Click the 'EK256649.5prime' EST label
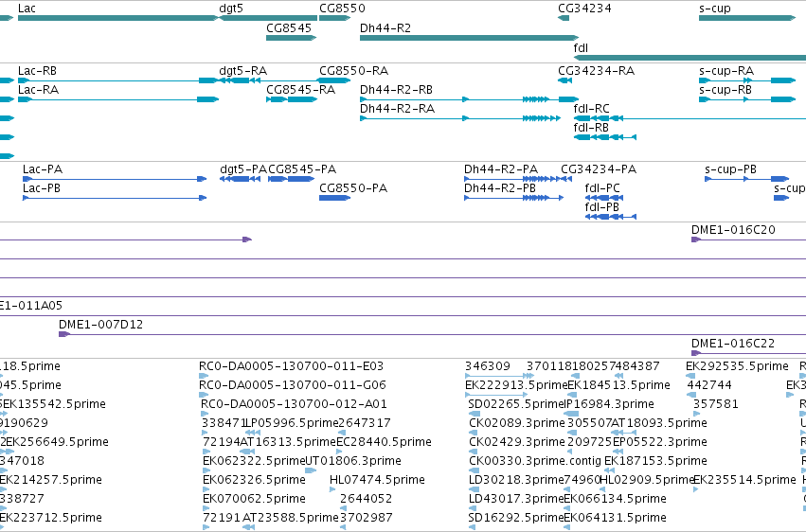 (x=58, y=442)
